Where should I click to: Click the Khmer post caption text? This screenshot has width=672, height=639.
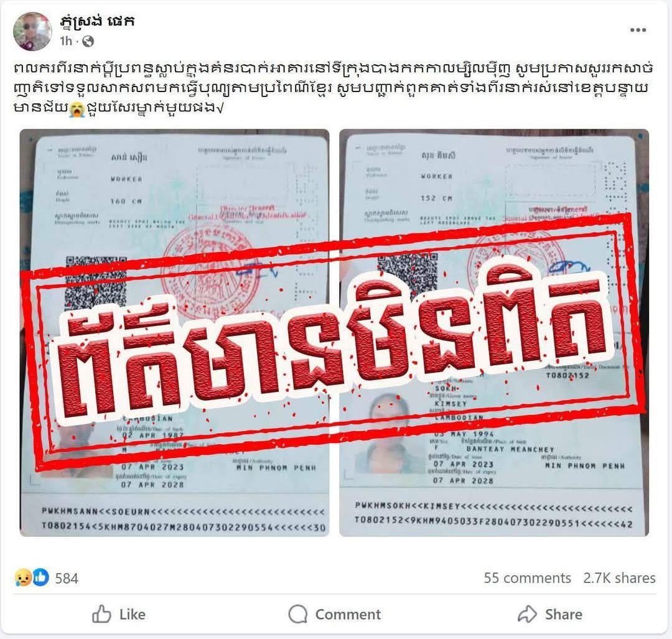[334, 88]
